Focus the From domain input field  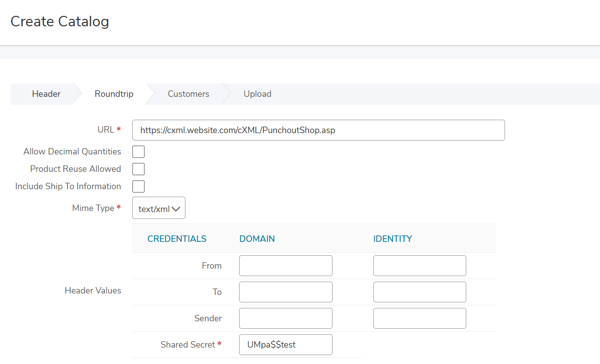coord(285,266)
